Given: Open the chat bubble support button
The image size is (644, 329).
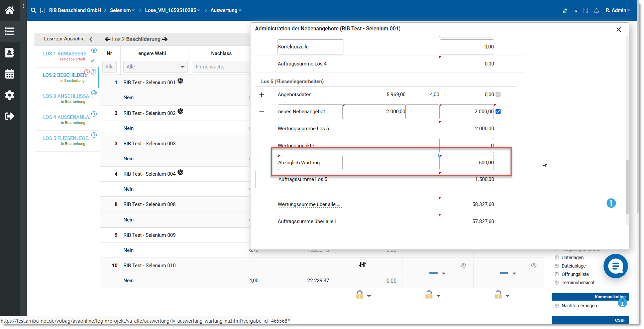Looking at the screenshot, I should pos(616,266).
